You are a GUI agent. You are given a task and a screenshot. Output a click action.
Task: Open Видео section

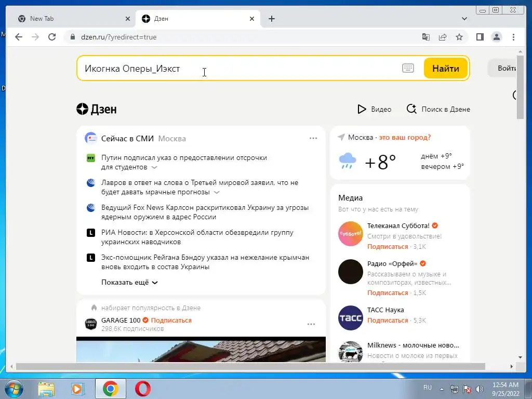pyautogui.click(x=374, y=109)
